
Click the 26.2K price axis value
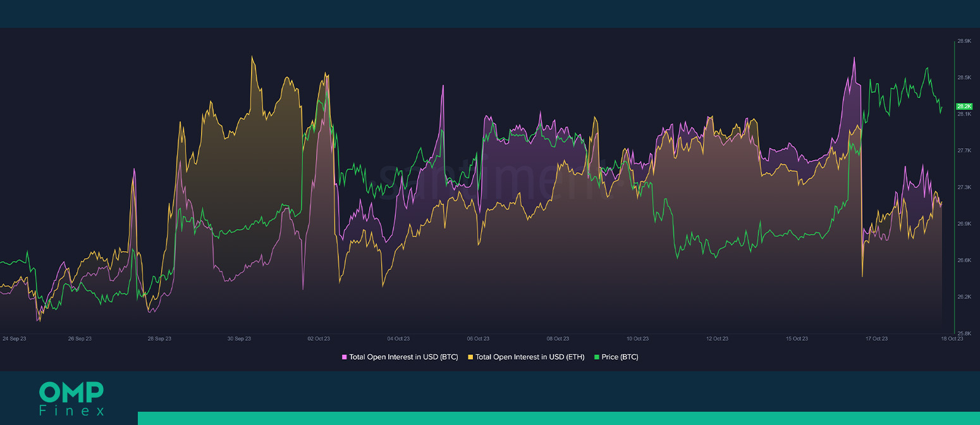(x=964, y=297)
